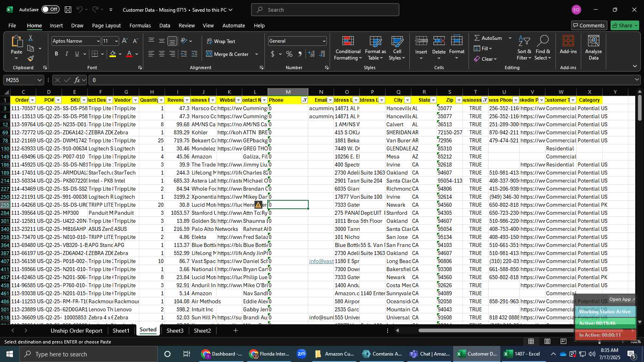Click the Add-ins icon

[568, 41]
